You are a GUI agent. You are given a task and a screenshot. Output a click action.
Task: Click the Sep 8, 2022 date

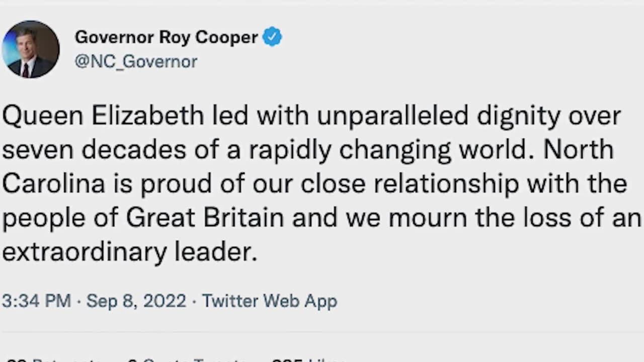pyautogui.click(x=136, y=301)
